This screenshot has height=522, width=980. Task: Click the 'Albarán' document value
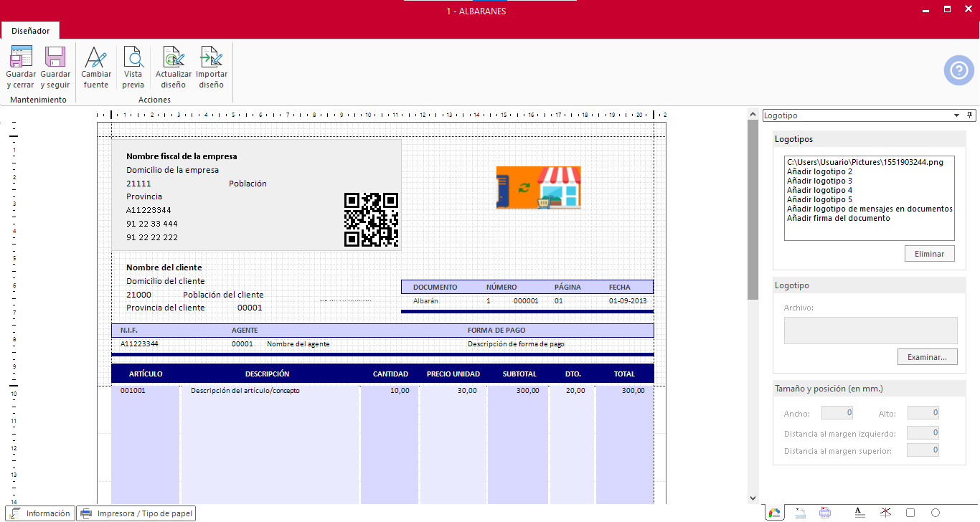point(425,301)
